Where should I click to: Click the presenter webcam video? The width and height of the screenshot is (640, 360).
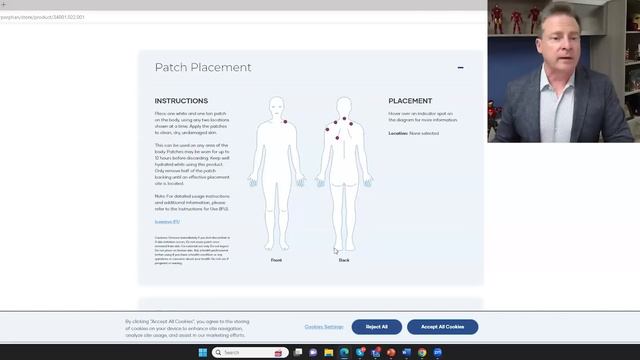pos(564,71)
